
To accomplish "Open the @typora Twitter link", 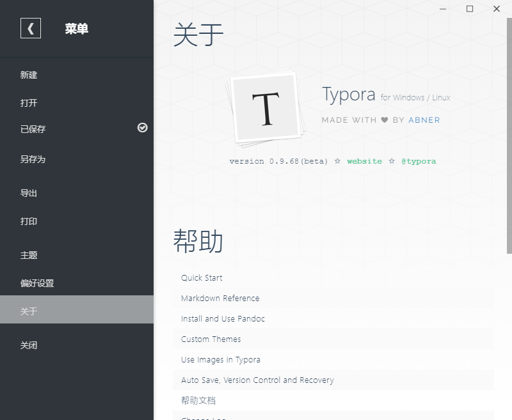I will pyautogui.click(x=419, y=161).
